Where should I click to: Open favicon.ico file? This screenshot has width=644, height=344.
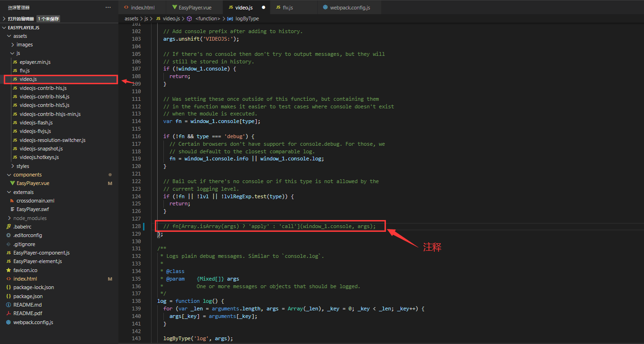[25, 270]
